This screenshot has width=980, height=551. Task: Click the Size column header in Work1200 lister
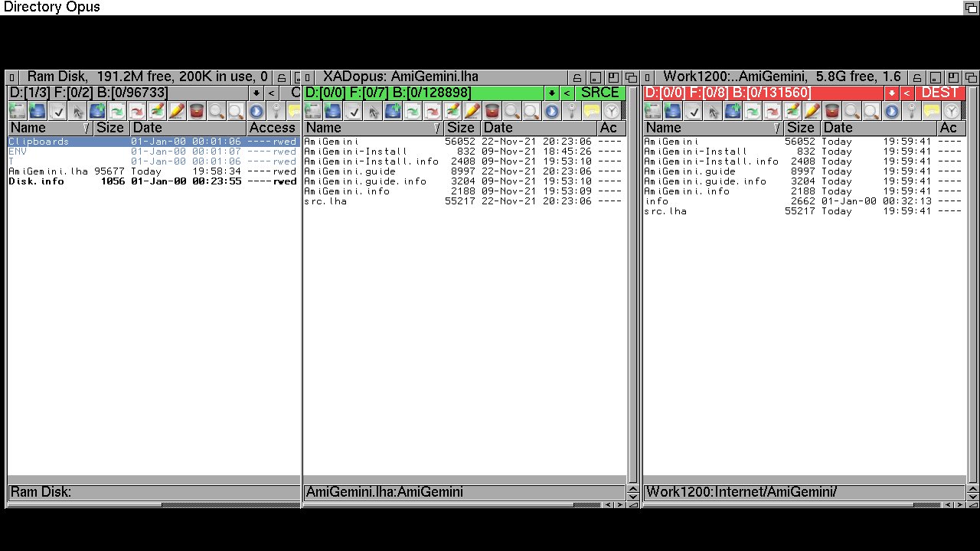pos(802,128)
